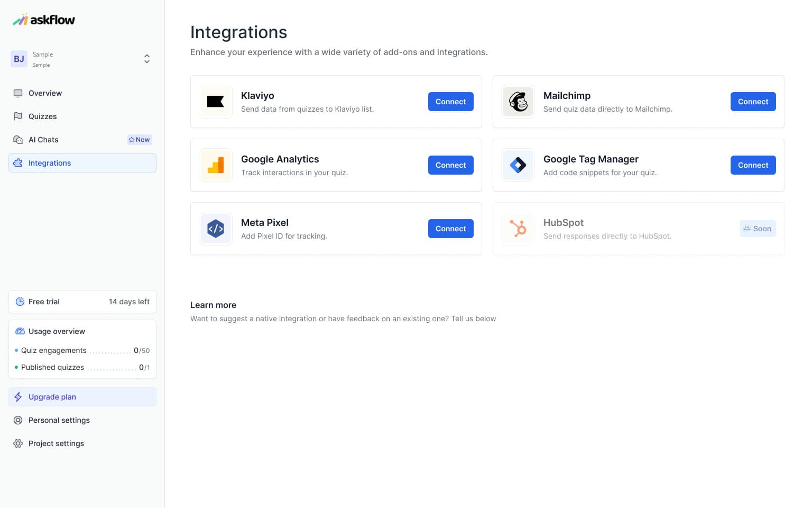Open Personal settings
Viewport: 812px width, 508px height.
point(82,420)
